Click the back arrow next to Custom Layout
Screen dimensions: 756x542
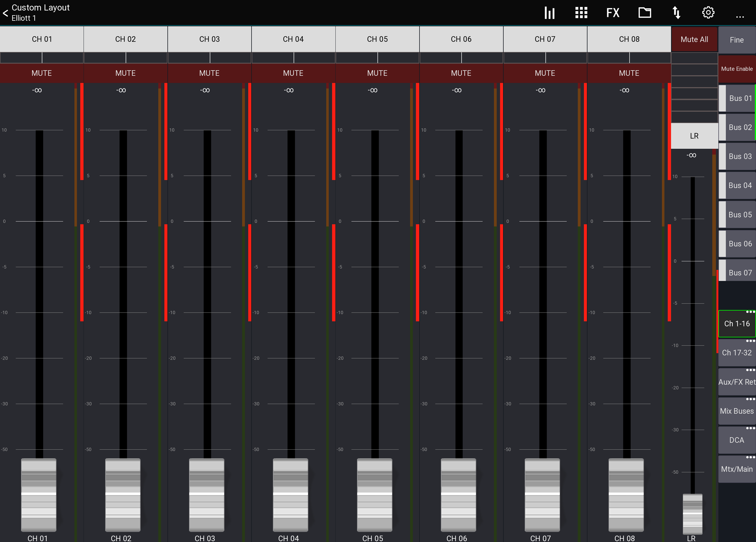pos(5,13)
